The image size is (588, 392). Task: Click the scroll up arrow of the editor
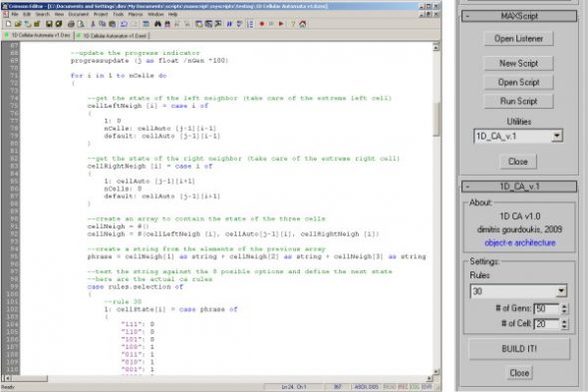[436, 47]
